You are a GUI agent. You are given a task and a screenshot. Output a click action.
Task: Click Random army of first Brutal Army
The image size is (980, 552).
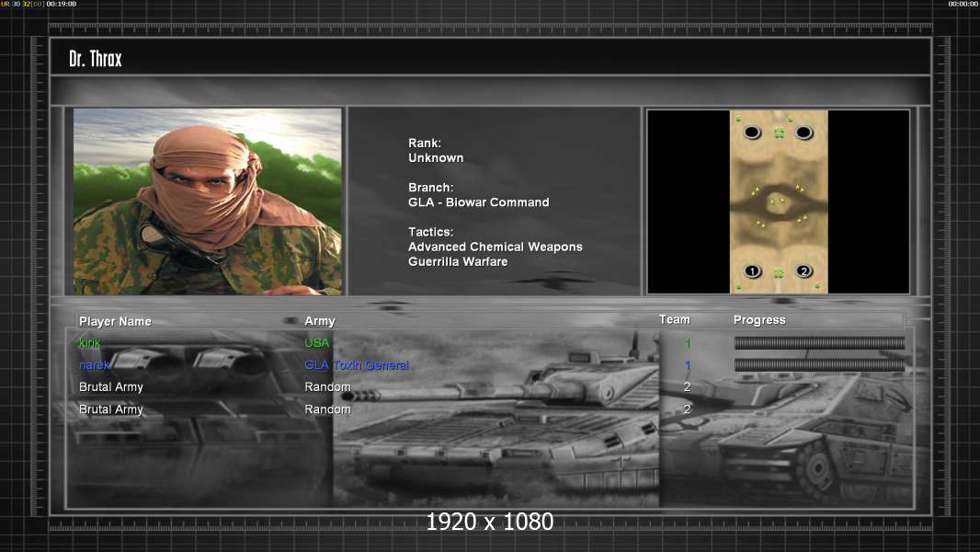tap(327, 387)
